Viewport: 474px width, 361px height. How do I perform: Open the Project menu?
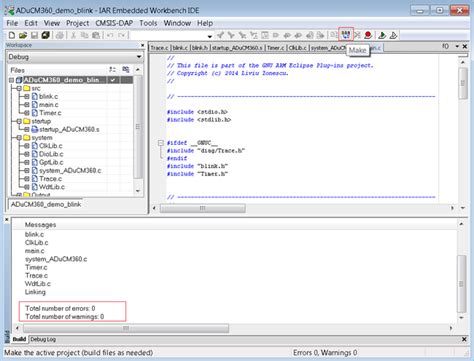tap(77, 23)
